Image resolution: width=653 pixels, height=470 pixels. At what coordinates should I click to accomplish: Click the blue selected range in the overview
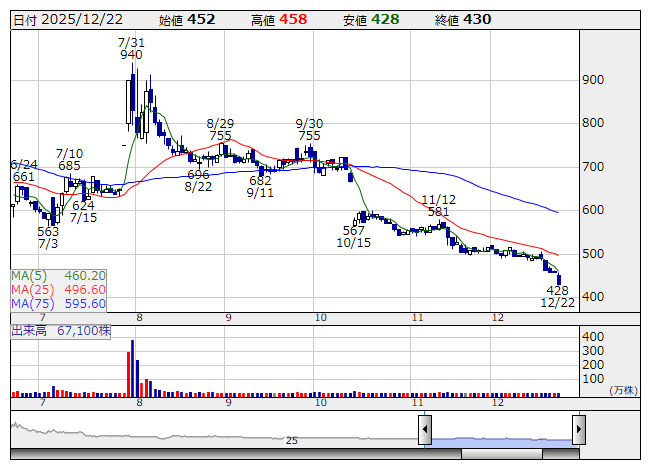pyautogui.click(x=500, y=435)
